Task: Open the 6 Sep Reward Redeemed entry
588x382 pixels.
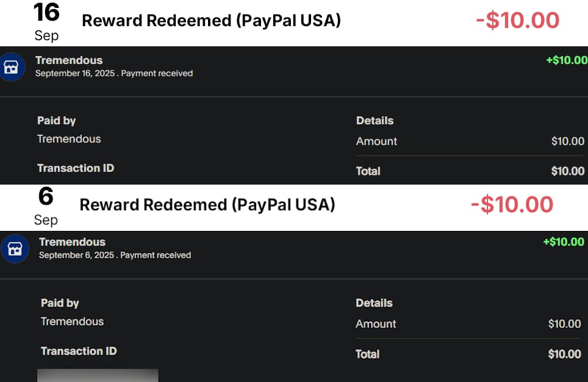Action: 207,205
